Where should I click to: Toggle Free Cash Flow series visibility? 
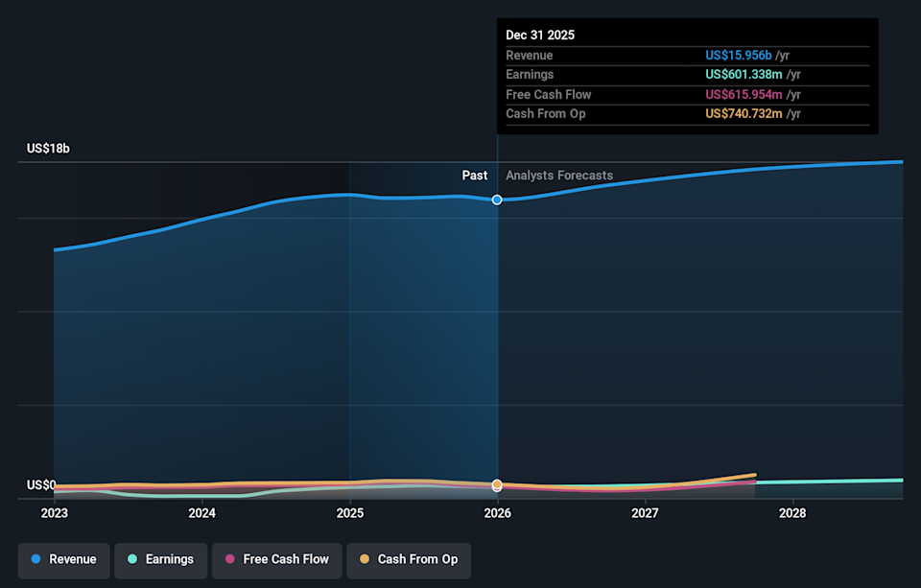pyautogui.click(x=276, y=559)
